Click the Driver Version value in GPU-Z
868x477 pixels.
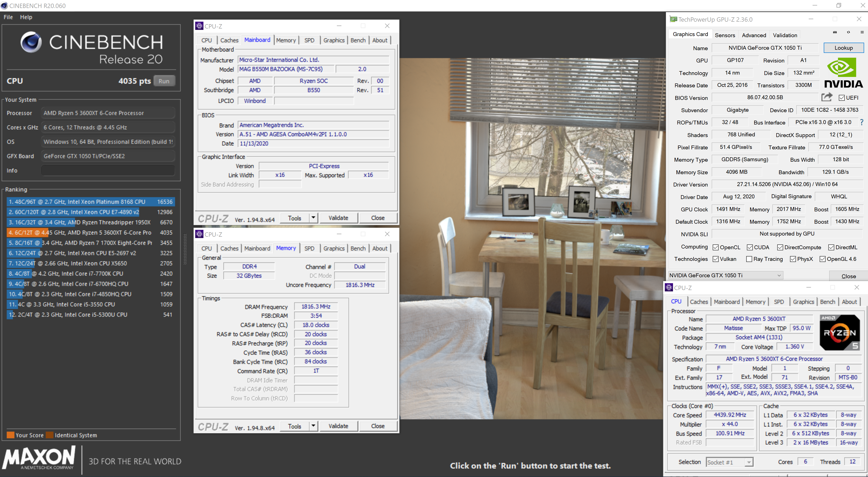point(787,184)
